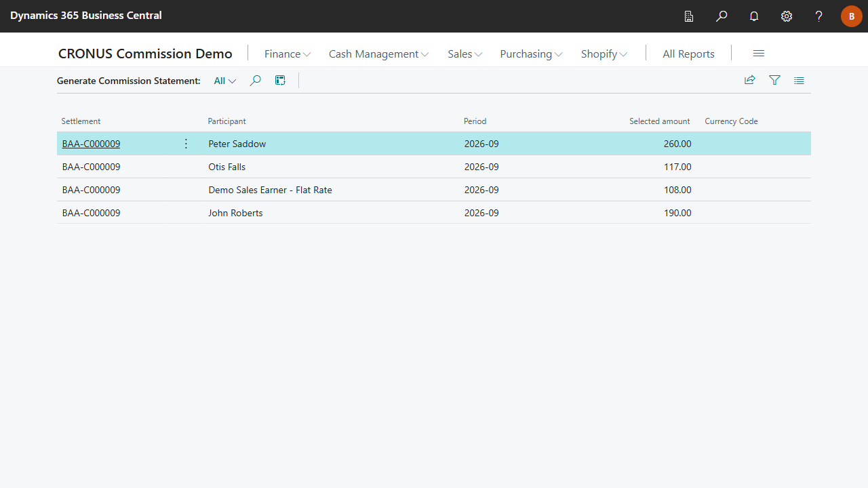Expand the Shopify menu
The height and width of the screenshot is (488, 868).
604,54
